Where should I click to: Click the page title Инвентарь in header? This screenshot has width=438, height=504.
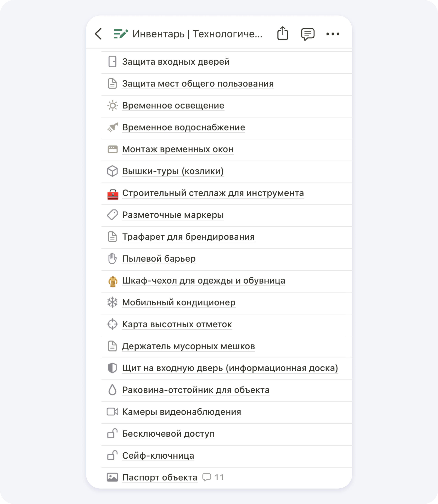[197, 34]
